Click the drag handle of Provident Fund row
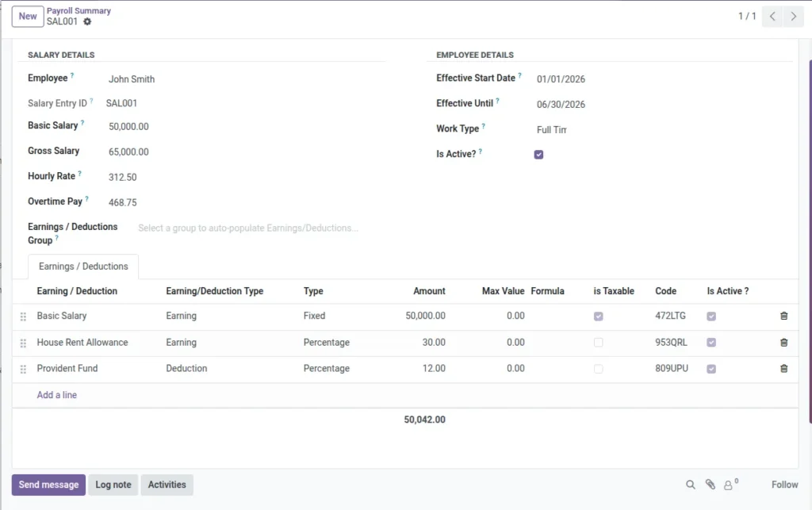Viewport: 812px width, 510px height. (x=23, y=369)
